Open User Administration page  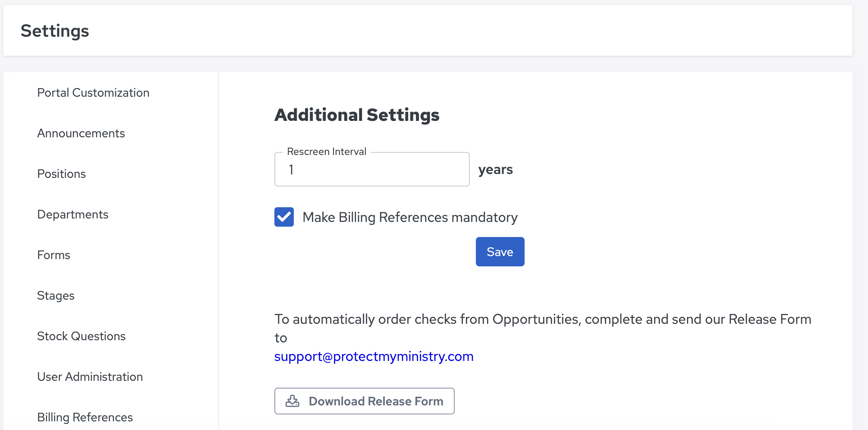[90, 377]
